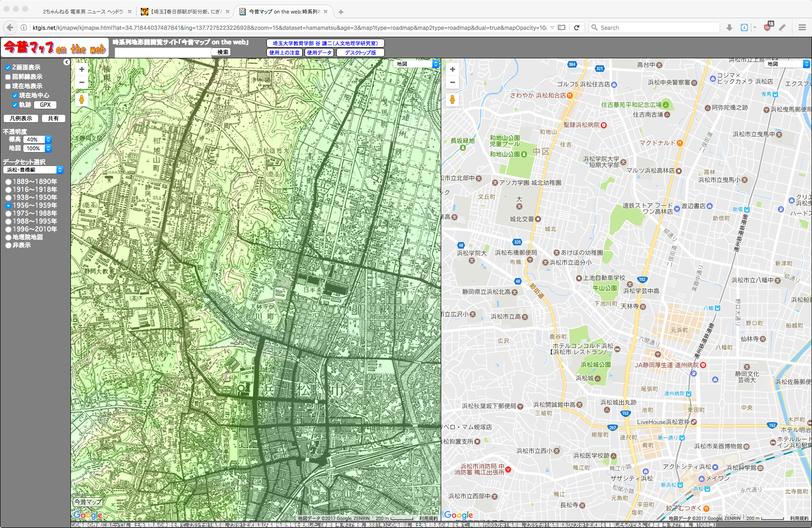Zoom out on the right Google map
The height and width of the screenshot is (528, 812).
(x=452, y=83)
